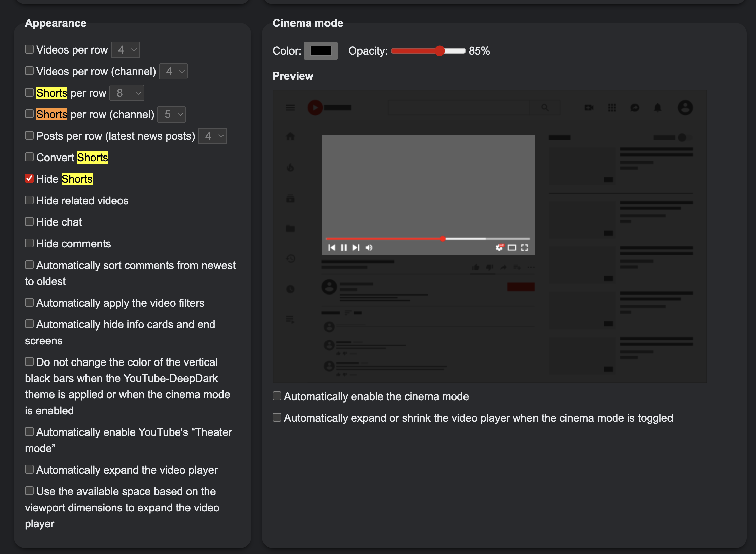Click the fullscreen icon in the preview player

click(x=524, y=248)
